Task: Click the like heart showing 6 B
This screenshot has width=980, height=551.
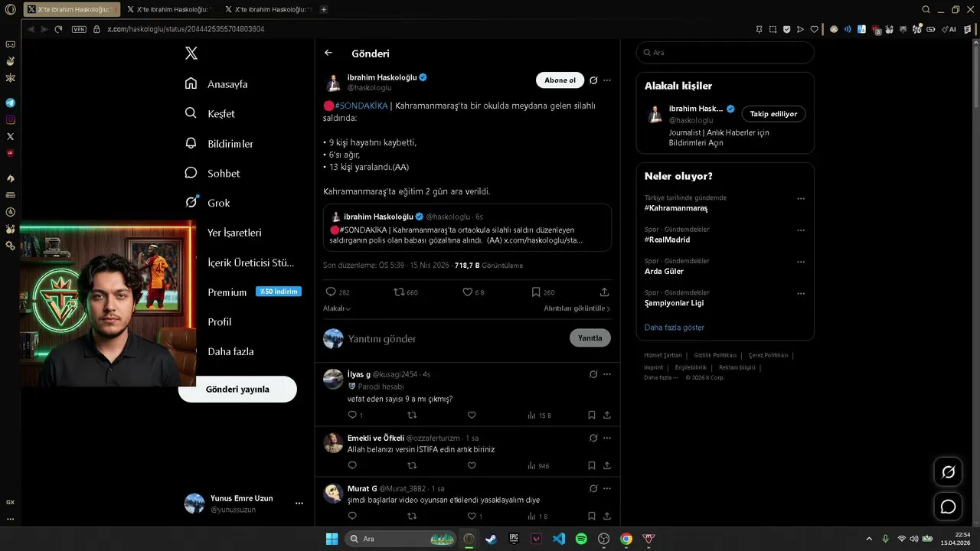Action: point(467,292)
